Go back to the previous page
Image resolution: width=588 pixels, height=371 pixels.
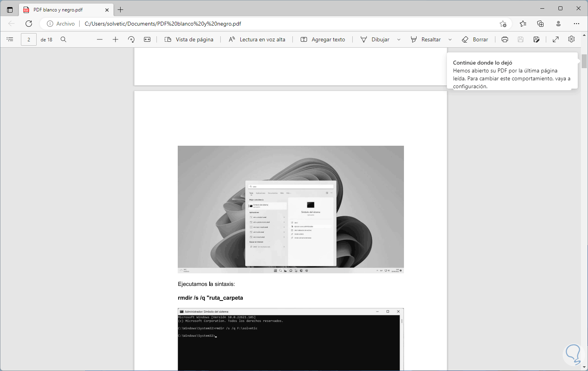(11, 24)
